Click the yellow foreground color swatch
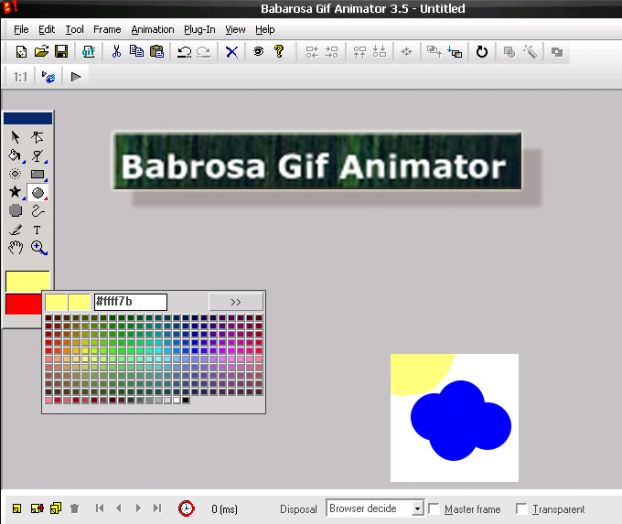Screen dimensions: 622x524 coord(27,281)
